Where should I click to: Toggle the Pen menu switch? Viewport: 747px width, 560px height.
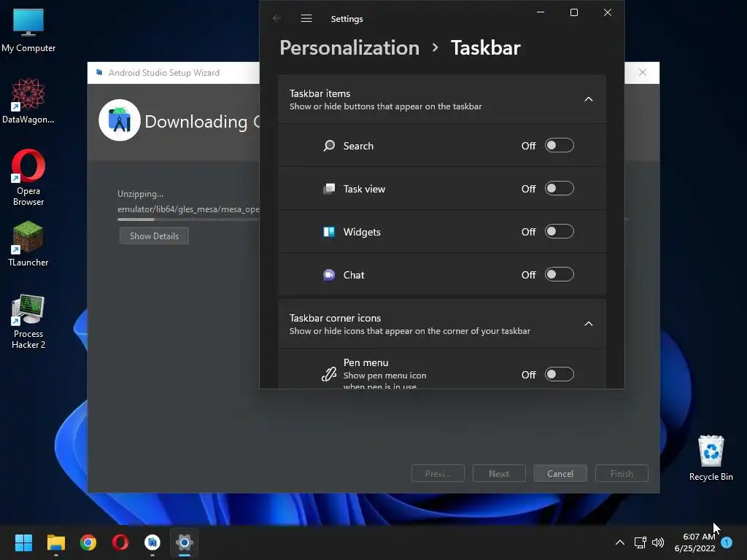[560, 374]
